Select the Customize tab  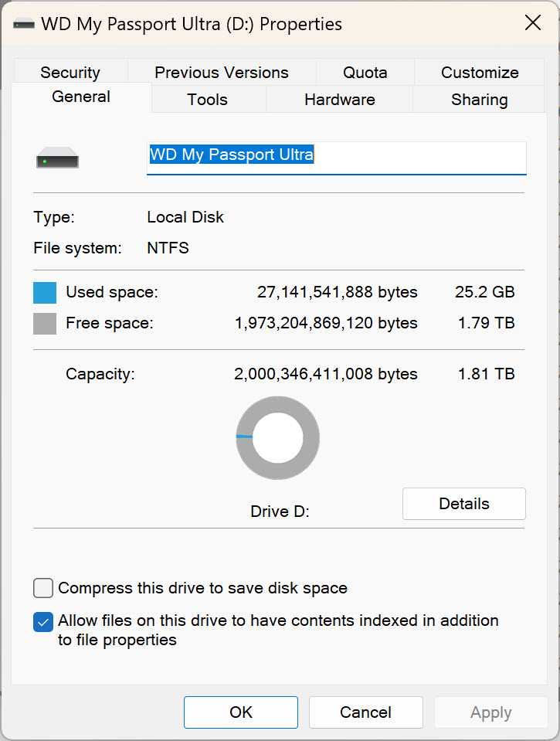click(480, 73)
